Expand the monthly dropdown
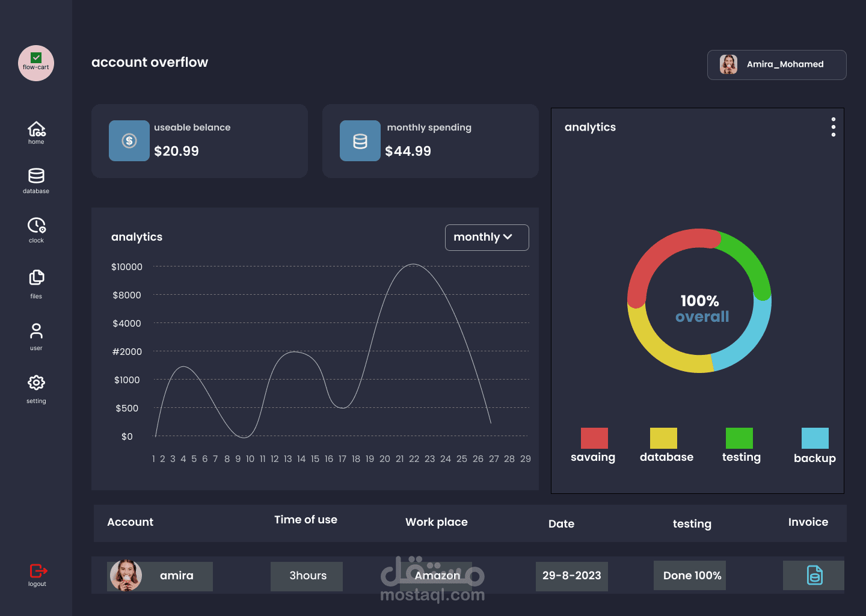 point(487,238)
